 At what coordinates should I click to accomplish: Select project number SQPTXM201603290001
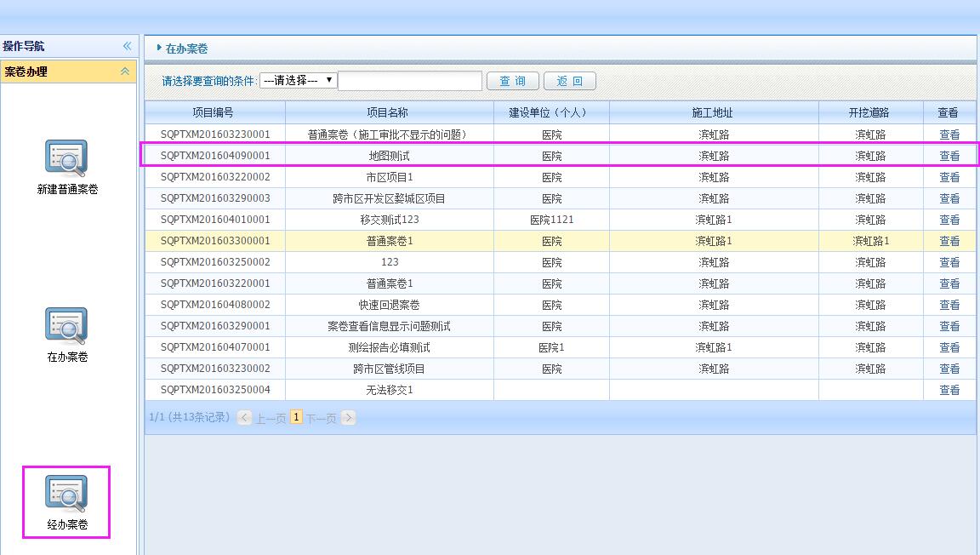(x=215, y=326)
